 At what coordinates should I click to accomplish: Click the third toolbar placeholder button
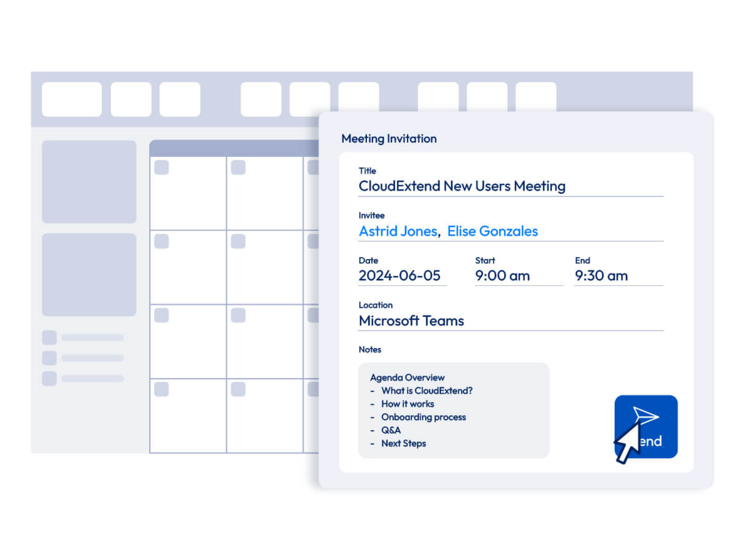point(180,99)
